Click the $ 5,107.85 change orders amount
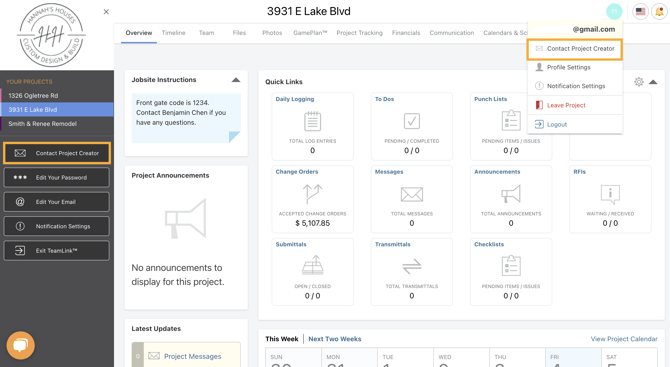 pyautogui.click(x=312, y=223)
